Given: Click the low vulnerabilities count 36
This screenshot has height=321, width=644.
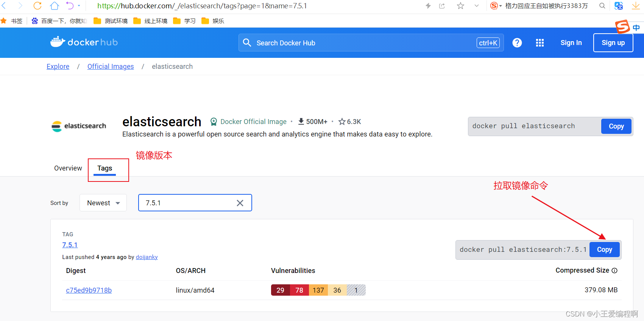Looking at the screenshot, I should pyautogui.click(x=337, y=290).
